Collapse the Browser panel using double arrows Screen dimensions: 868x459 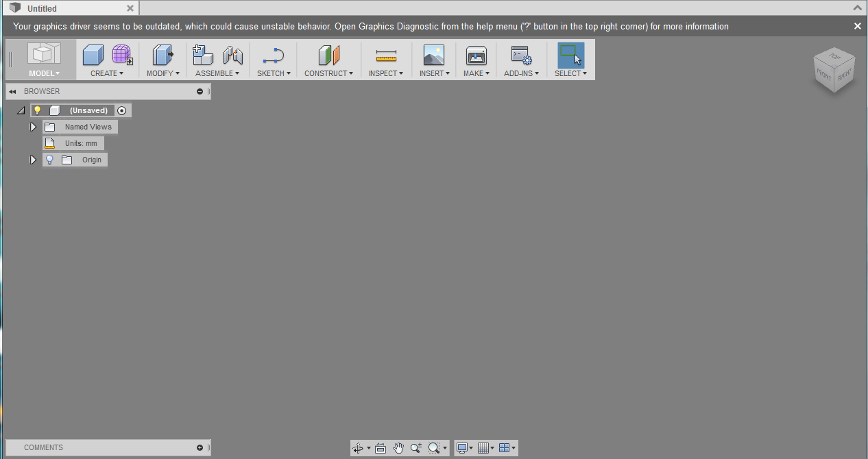(12, 91)
